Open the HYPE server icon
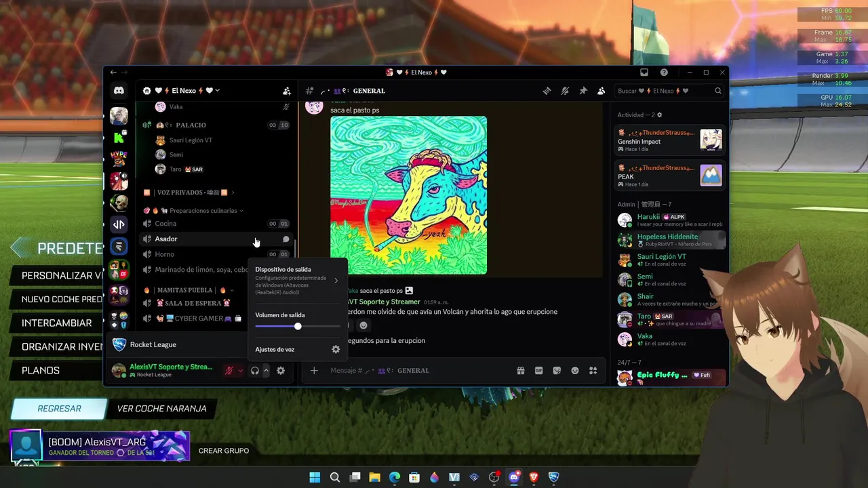 point(119,160)
